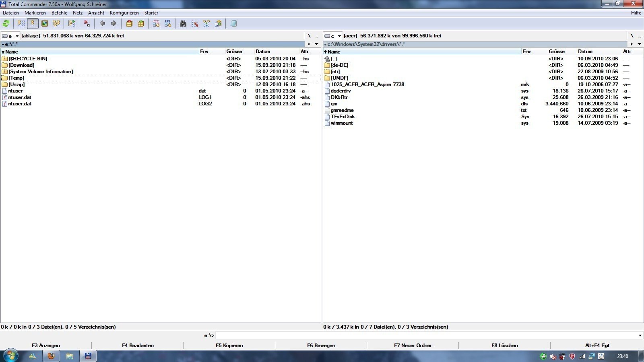
Task: Click F4 Bearbeiten button
Action: pos(138,346)
